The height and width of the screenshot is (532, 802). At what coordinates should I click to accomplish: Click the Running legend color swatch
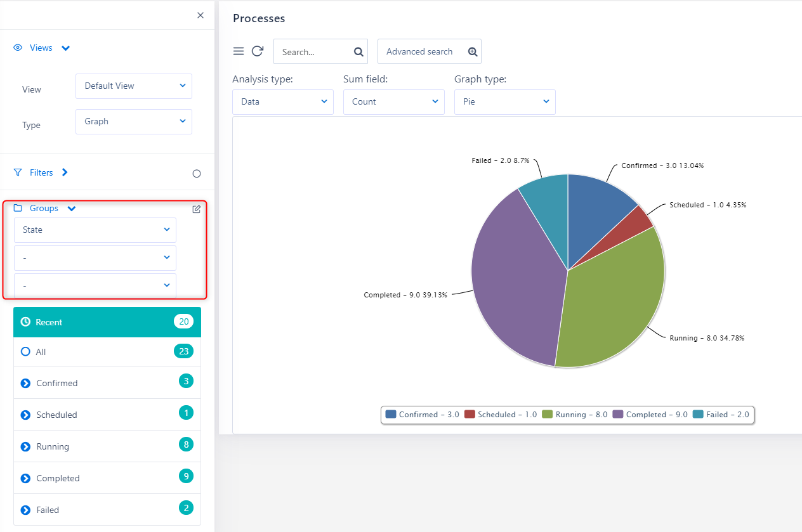coord(548,414)
